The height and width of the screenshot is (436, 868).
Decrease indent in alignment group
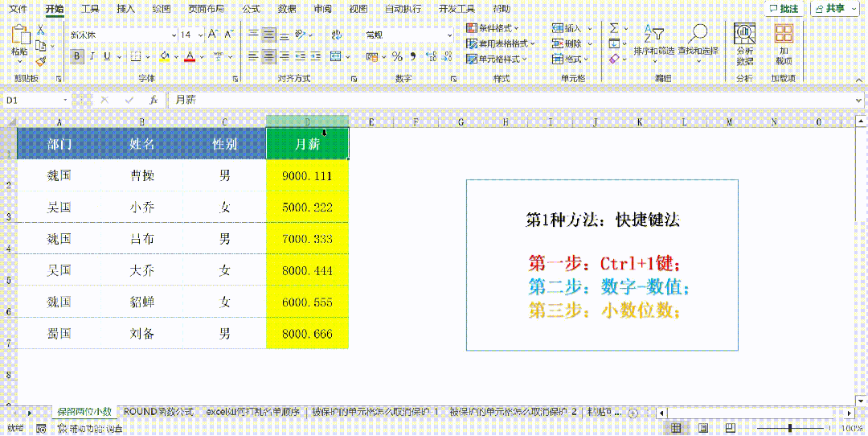pos(300,56)
